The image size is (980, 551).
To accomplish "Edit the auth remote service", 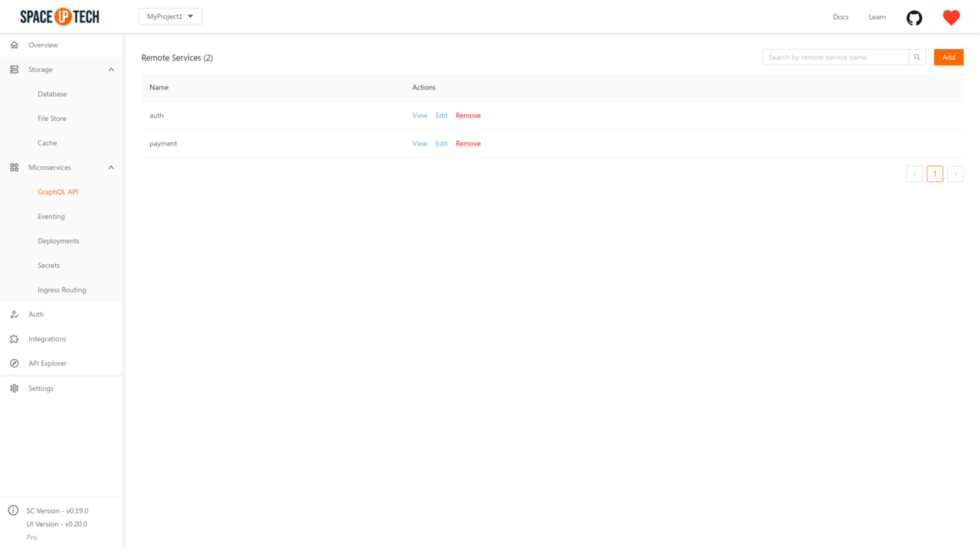I will coord(442,116).
